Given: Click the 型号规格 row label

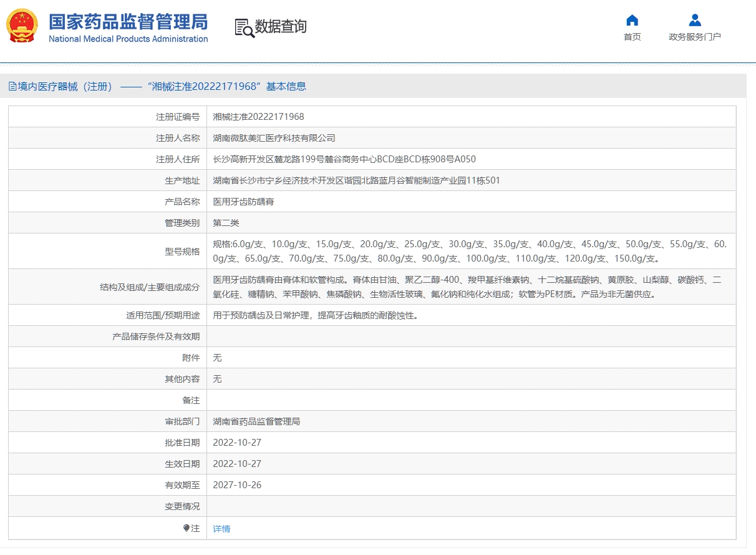Looking at the screenshot, I should pos(182,252).
